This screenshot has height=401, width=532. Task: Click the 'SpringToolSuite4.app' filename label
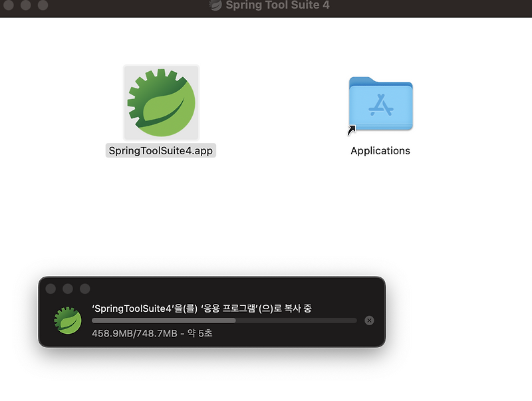tap(162, 151)
